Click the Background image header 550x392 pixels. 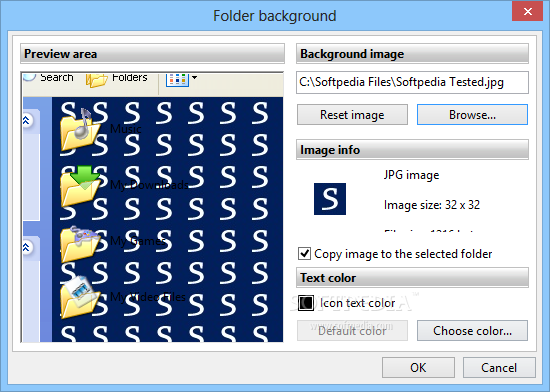tap(412, 54)
